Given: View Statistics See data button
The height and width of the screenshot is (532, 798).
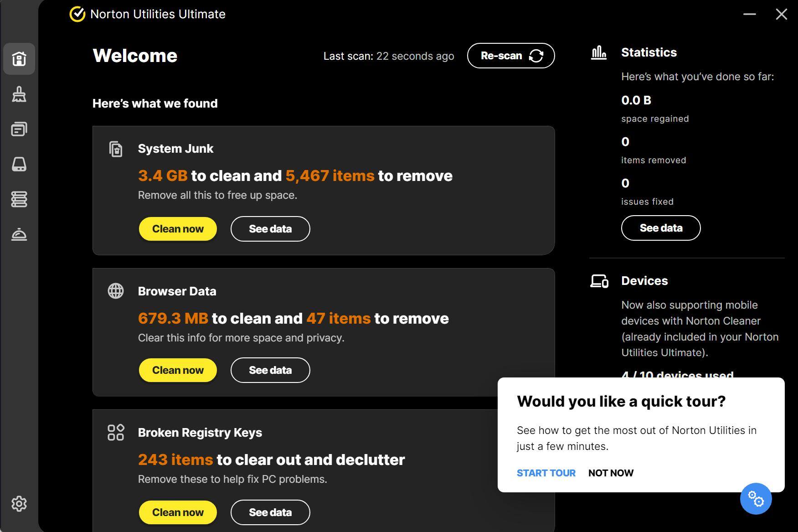Looking at the screenshot, I should pos(661,228).
